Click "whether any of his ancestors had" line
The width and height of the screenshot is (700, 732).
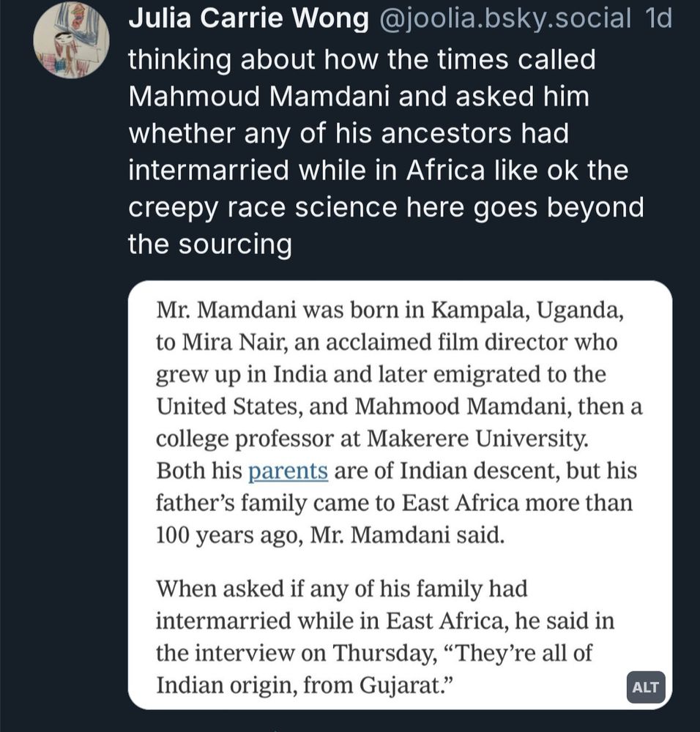click(349, 133)
